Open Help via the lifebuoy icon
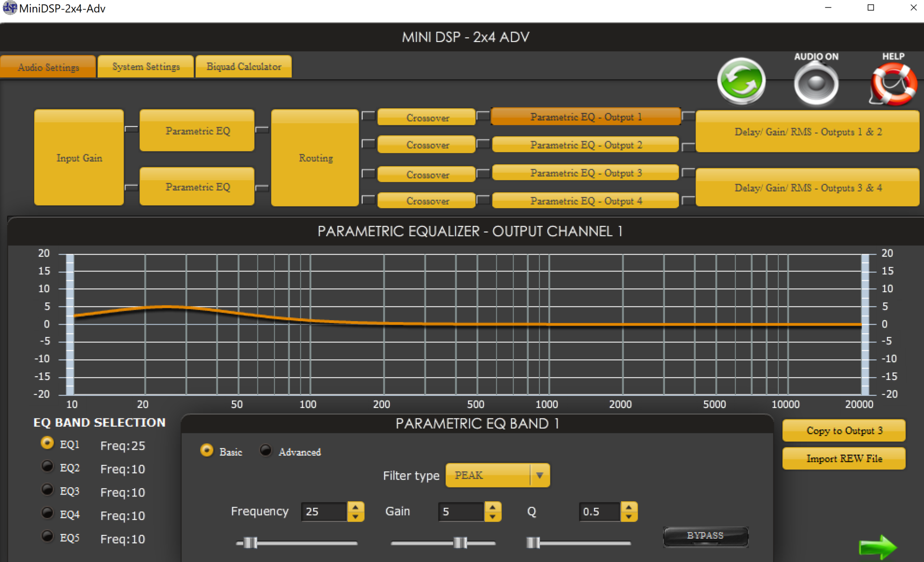 (893, 84)
